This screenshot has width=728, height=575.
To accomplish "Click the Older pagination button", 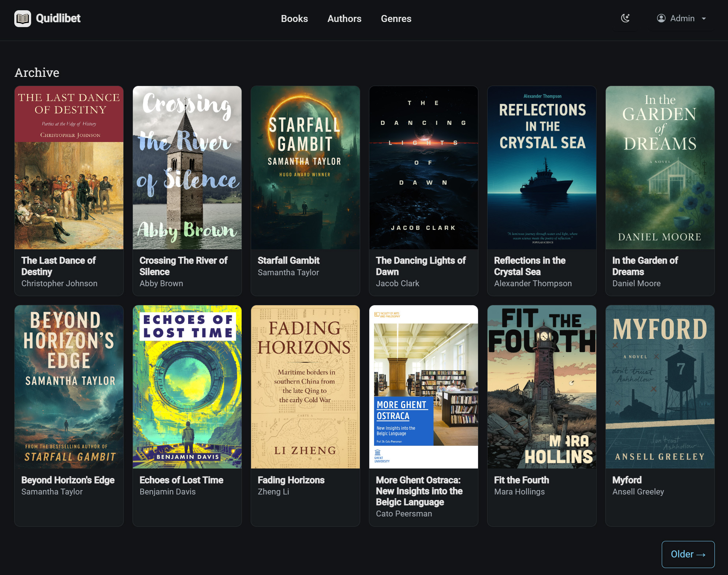I will pos(688,554).
